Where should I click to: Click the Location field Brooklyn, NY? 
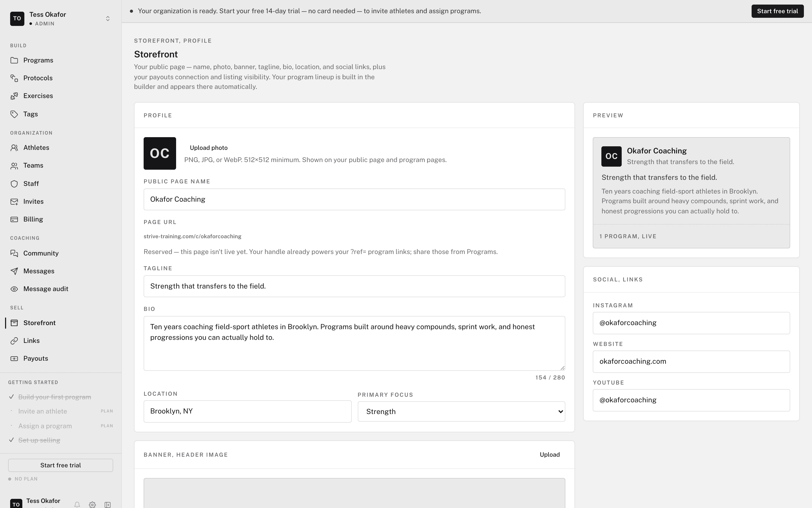coord(248,411)
